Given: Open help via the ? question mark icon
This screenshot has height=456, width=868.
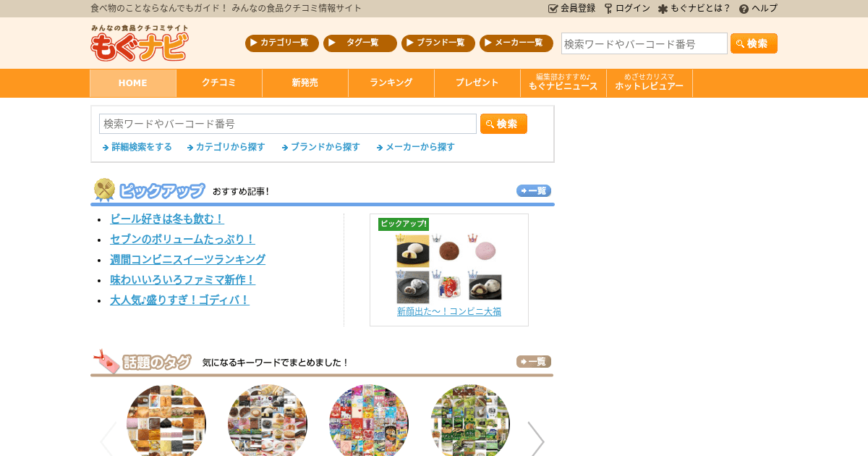Looking at the screenshot, I should [x=744, y=9].
